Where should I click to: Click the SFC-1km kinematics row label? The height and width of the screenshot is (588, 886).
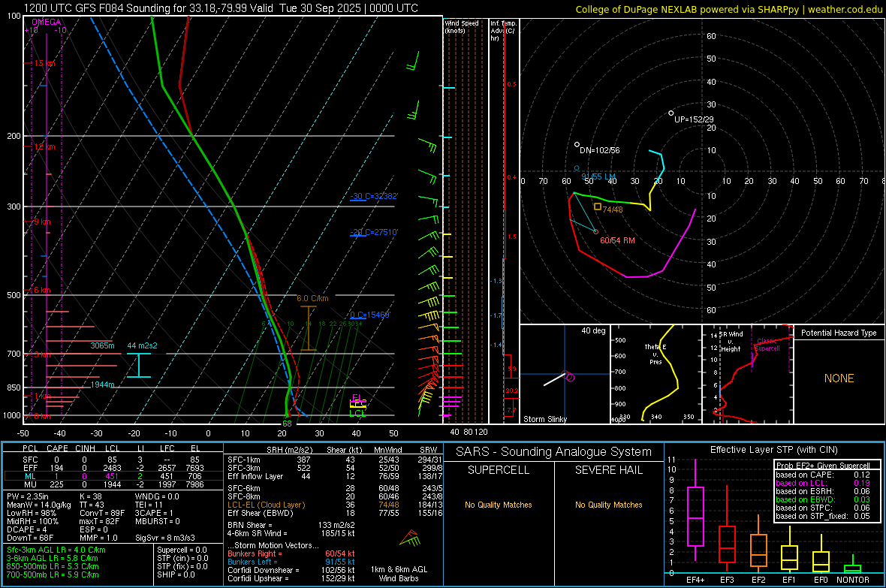pyautogui.click(x=243, y=460)
